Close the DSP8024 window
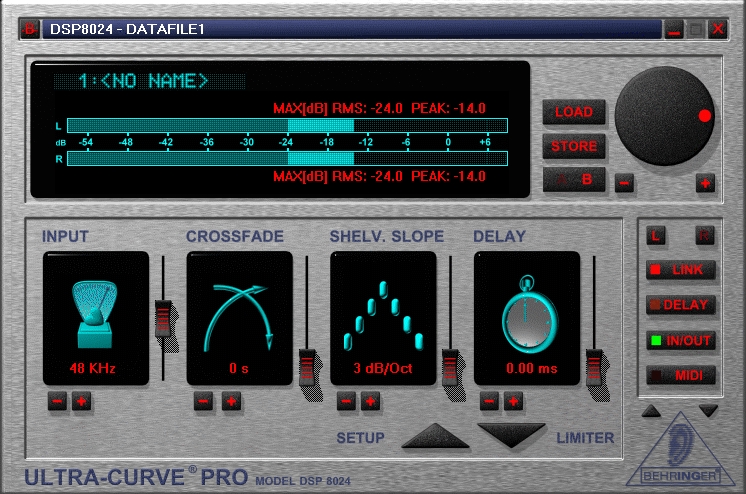The image size is (746, 494). (x=717, y=30)
